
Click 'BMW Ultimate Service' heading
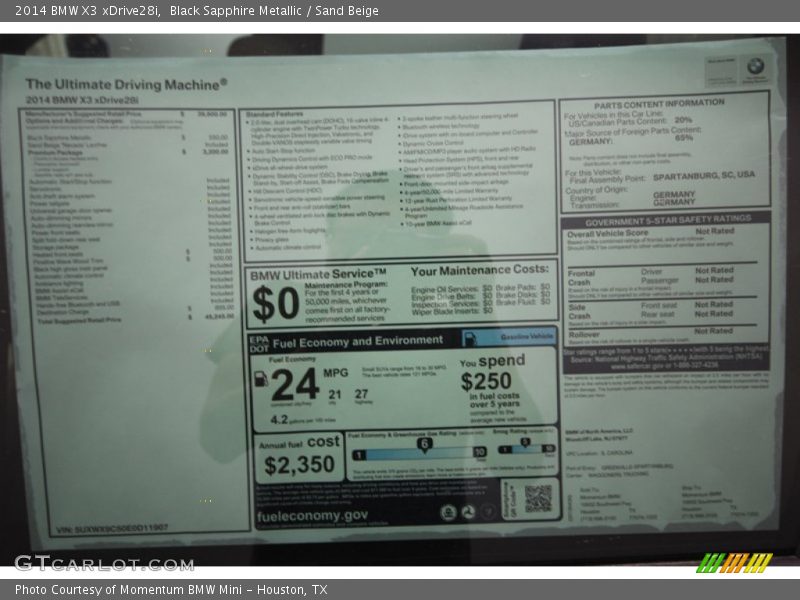(318, 274)
